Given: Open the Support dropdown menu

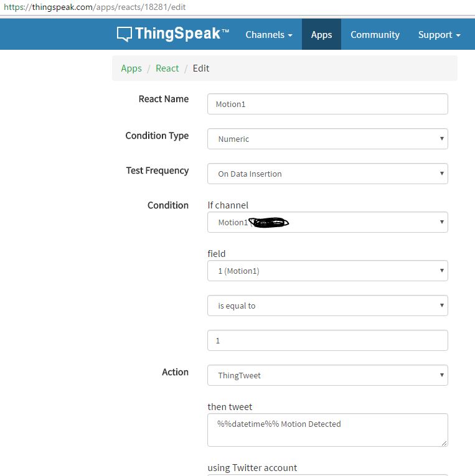Looking at the screenshot, I should pyautogui.click(x=439, y=35).
